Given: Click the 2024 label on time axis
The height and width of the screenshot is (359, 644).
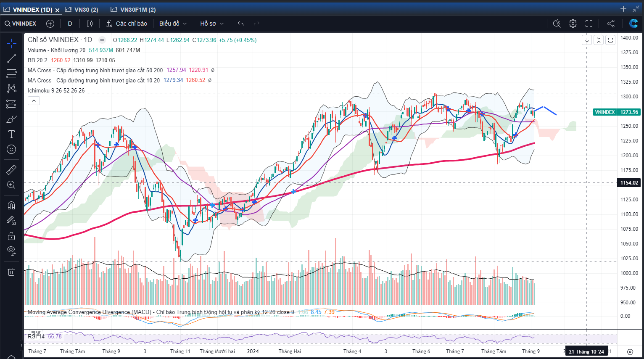Looking at the screenshot, I should point(253,351).
